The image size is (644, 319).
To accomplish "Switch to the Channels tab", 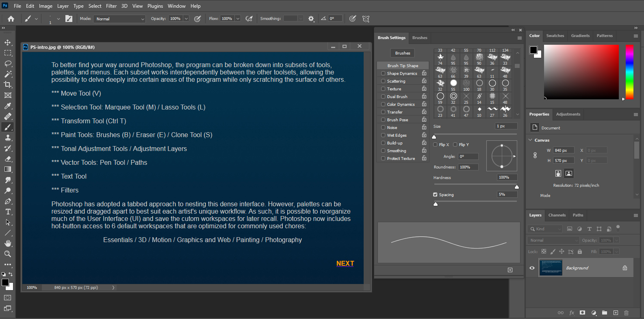I will click(557, 215).
